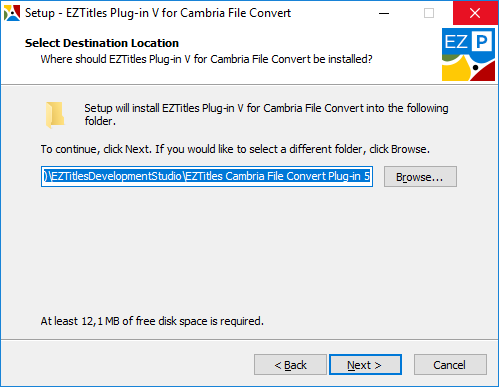Click the Select Destination Location heading

pos(102,43)
